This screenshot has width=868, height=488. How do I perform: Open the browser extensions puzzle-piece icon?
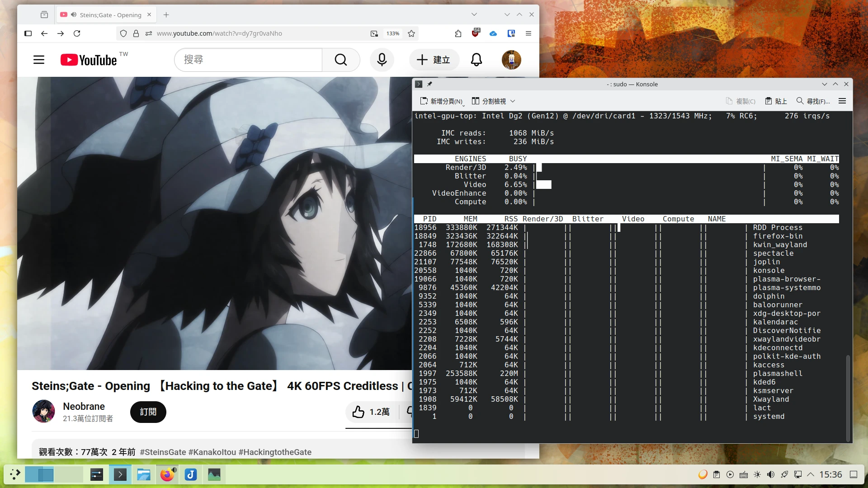[x=458, y=33]
